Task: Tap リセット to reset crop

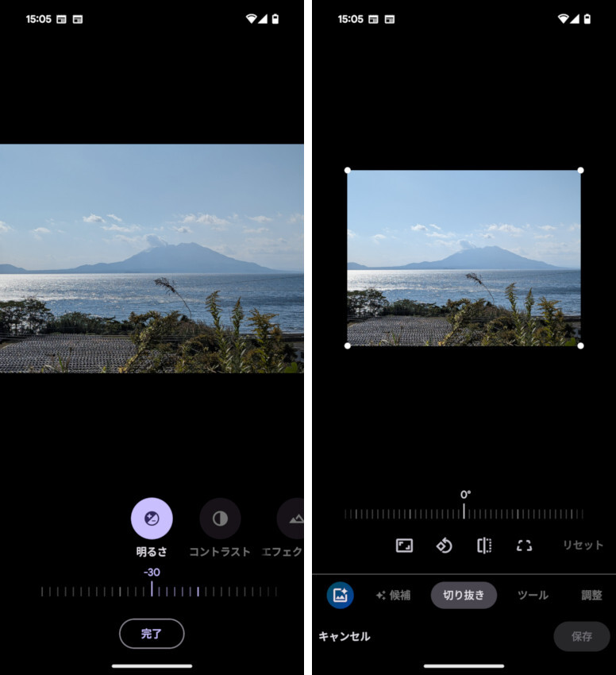Action: click(x=583, y=546)
